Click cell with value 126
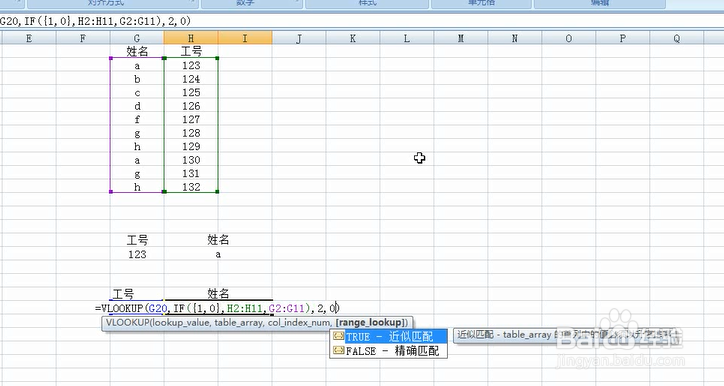The width and height of the screenshot is (724, 386). (191, 106)
